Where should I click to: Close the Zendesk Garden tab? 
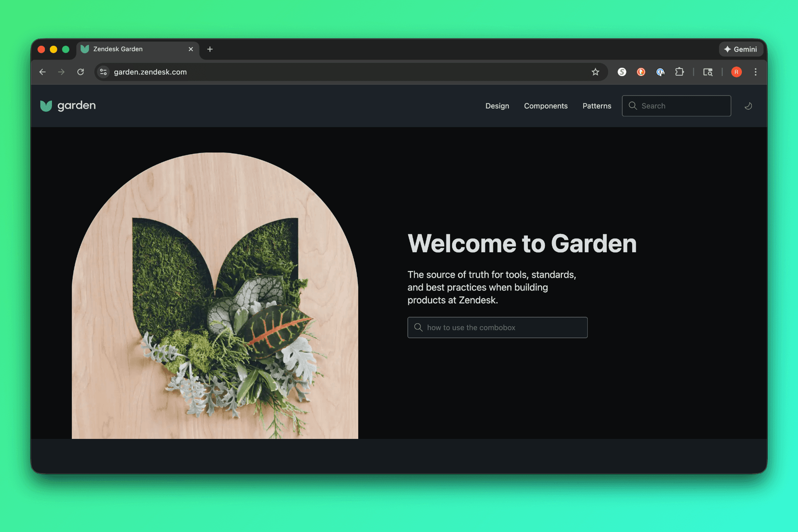(191, 49)
